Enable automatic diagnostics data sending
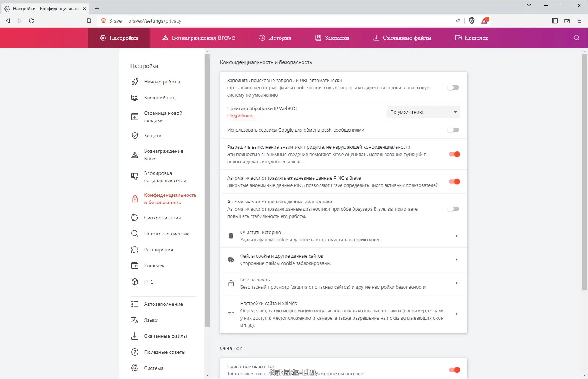This screenshot has width=588, height=379. (454, 209)
